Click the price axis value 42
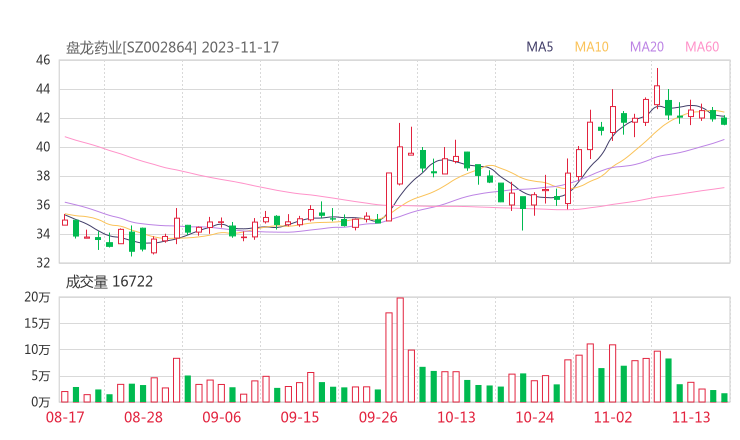This screenshot has width=740, height=440. pos(43,118)
